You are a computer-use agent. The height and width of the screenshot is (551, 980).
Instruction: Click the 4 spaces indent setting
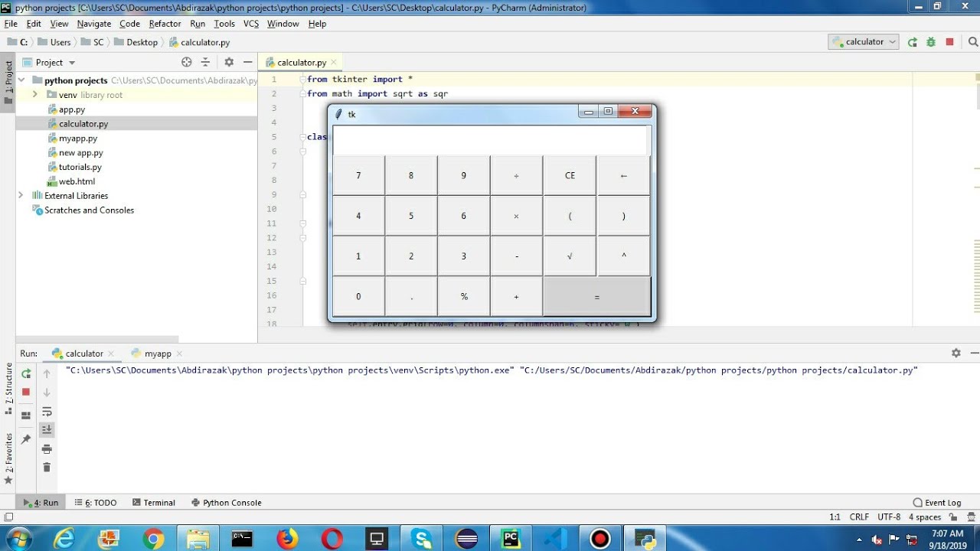tap(925, 517)
